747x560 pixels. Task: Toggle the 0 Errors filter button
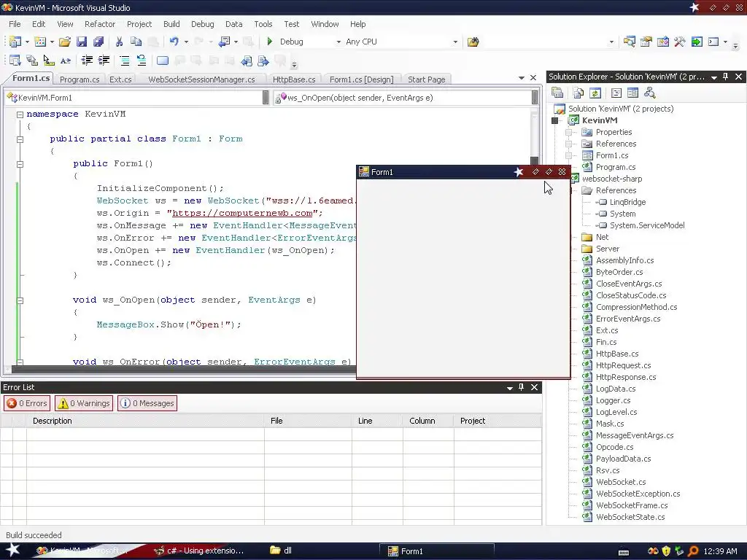(27, 403)
